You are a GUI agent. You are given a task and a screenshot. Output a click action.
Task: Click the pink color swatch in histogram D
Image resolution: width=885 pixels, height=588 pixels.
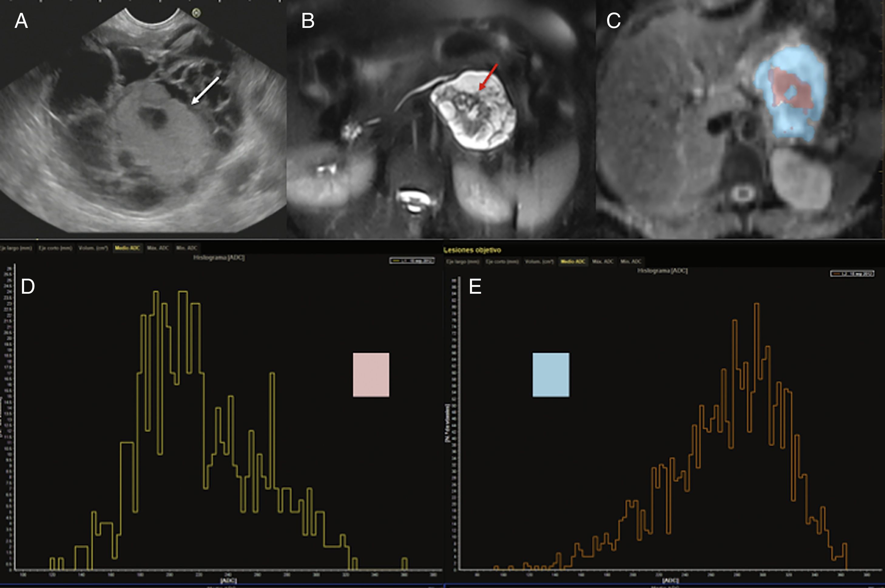[371, 375]
